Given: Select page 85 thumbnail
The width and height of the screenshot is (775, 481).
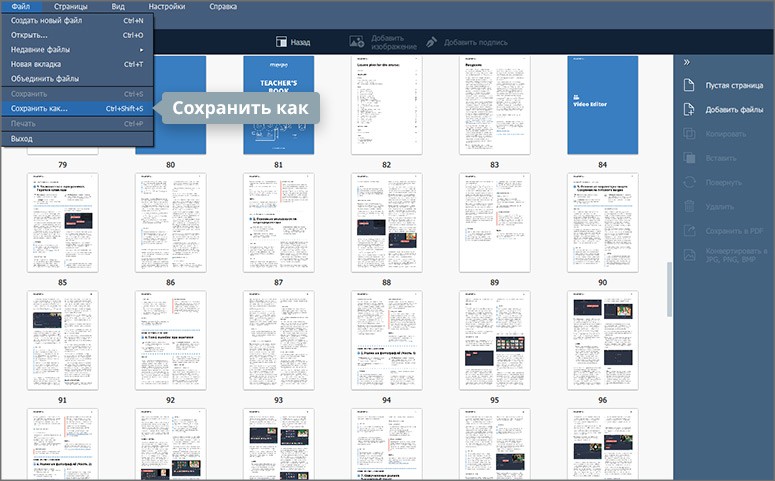Looking at the screenshot, I should click(x=63, y=222).
